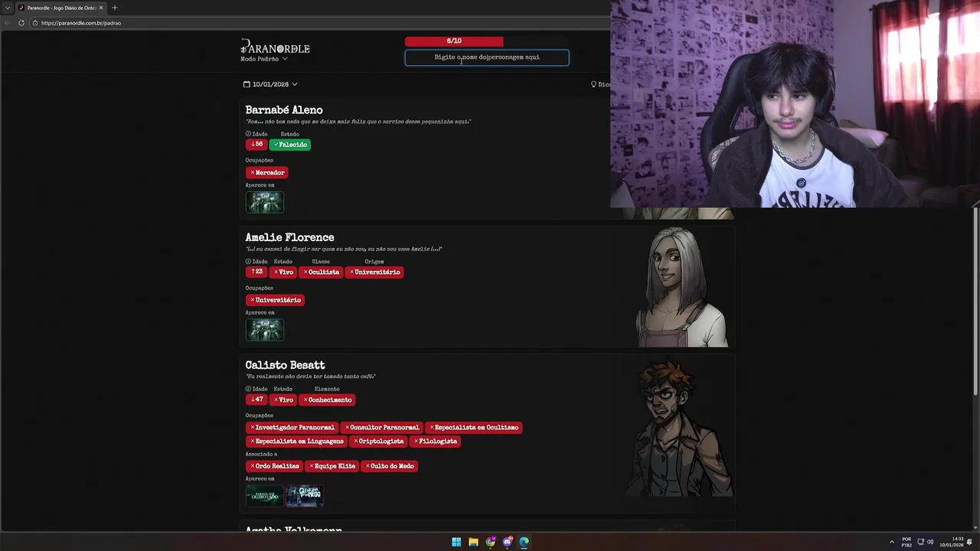Screen dimensions: 980x551
Task: Click the Culto do Medo association tag
Action: (390, 466)
